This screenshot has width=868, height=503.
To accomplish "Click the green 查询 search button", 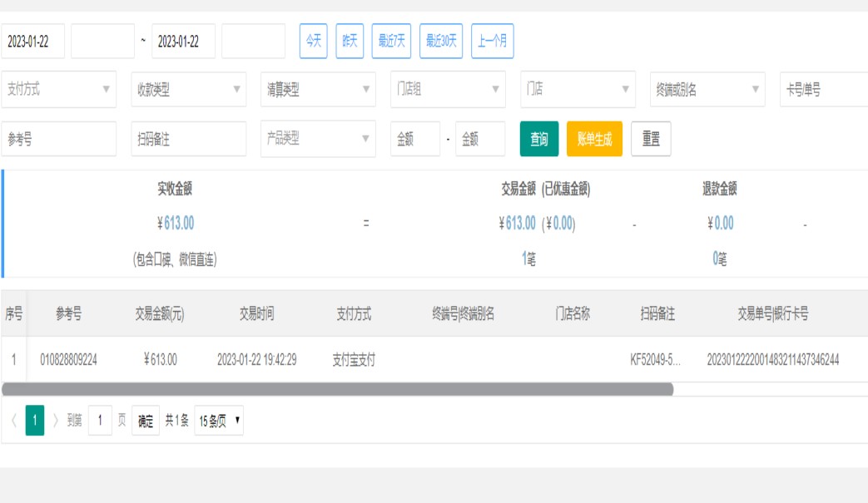I will pyautogui.click(x=539, y=140).
